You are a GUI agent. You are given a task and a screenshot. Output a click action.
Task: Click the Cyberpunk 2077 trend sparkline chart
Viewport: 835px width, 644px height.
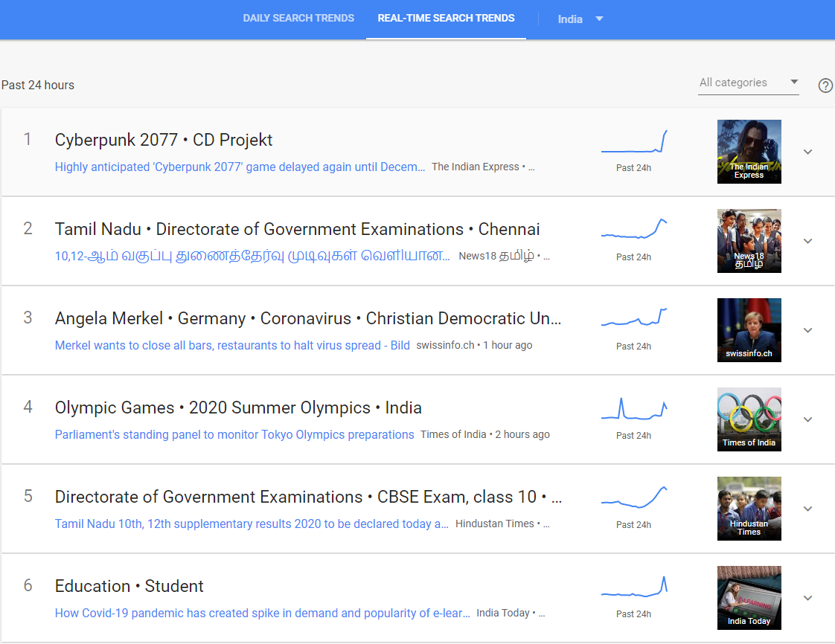tap(634, 142)
